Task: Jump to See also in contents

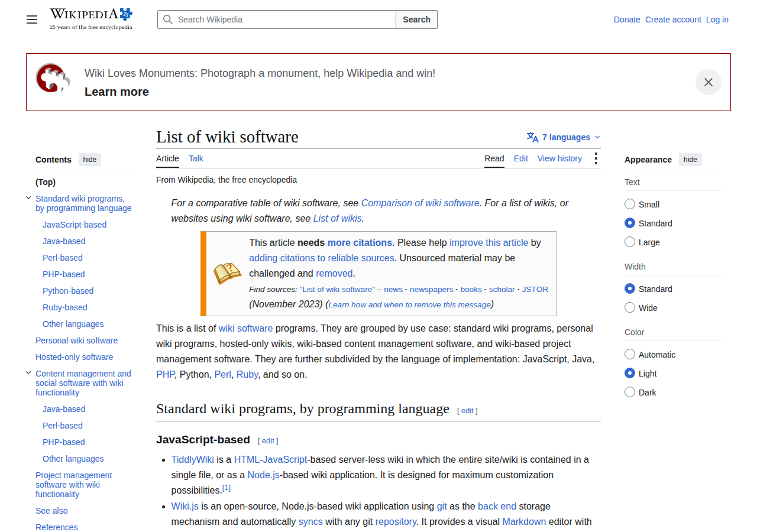Action: pos(51,511)
